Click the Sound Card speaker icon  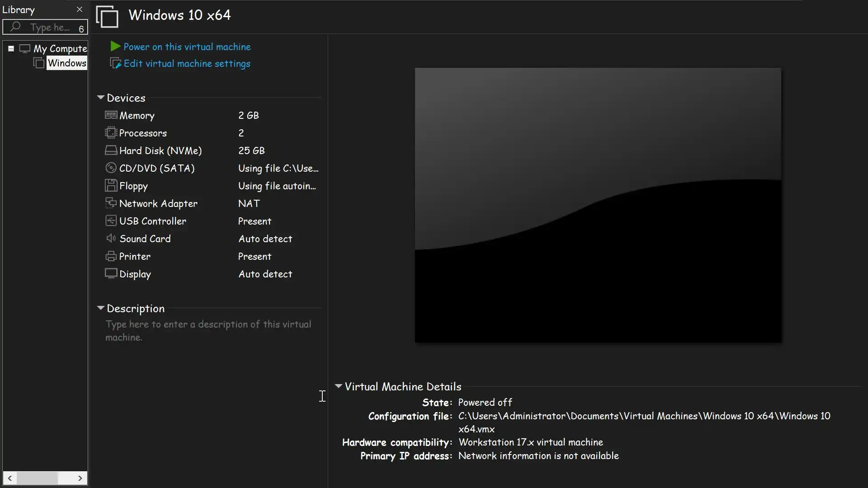pyautogui.click(x=111, y=239)
